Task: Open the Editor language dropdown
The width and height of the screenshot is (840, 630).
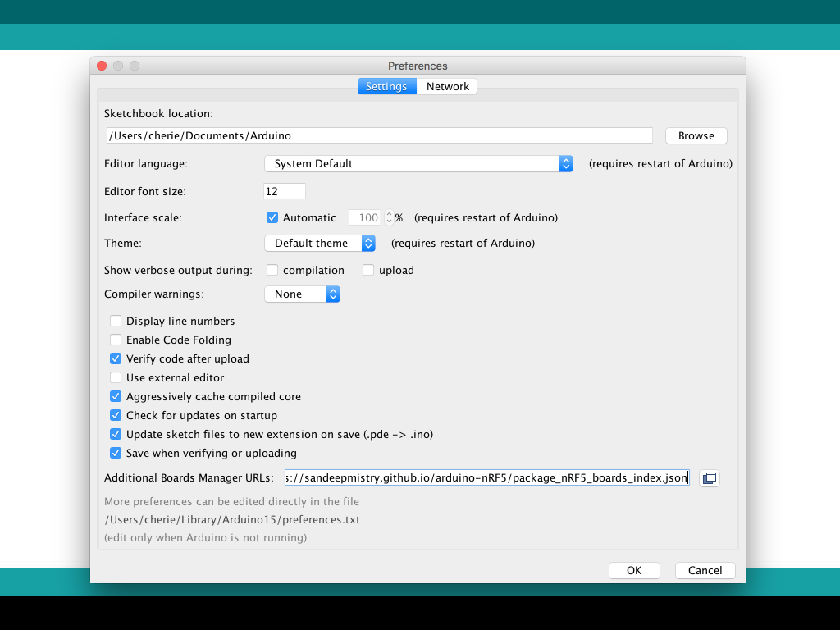Action: coord(418,163)
